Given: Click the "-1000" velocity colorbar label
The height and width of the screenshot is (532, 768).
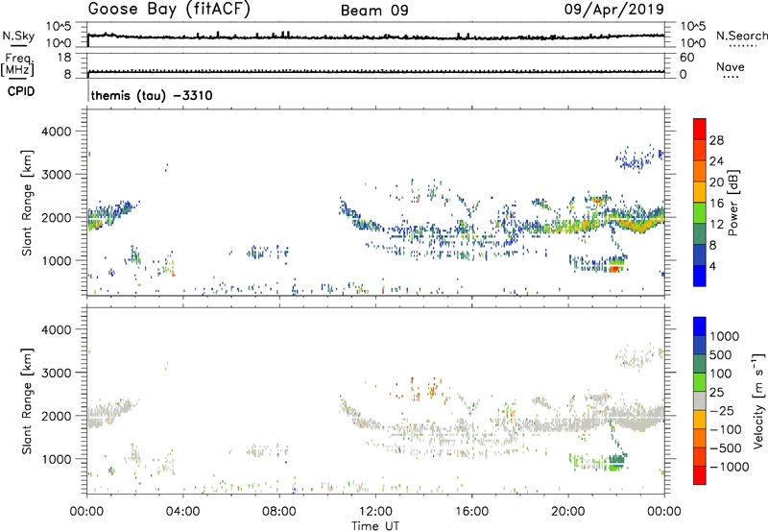Looking at the screenshot, I should (x=729, y=467).
